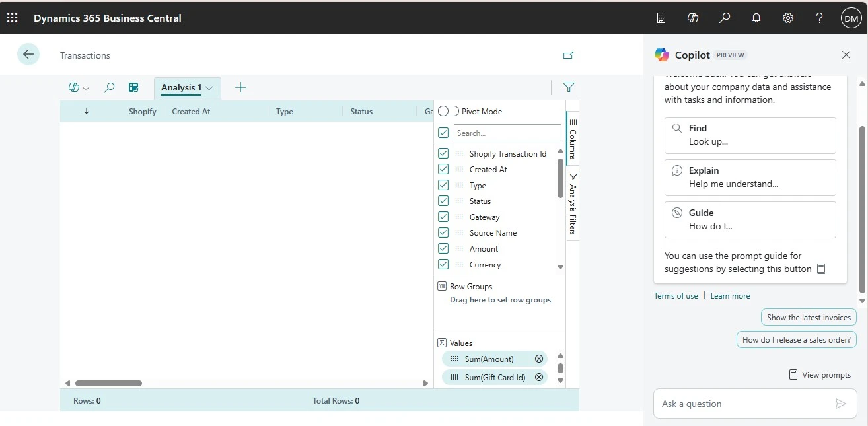Click the grid's left scroll arrow
This screenshot has height=426, width=868.
pos(67,383)
